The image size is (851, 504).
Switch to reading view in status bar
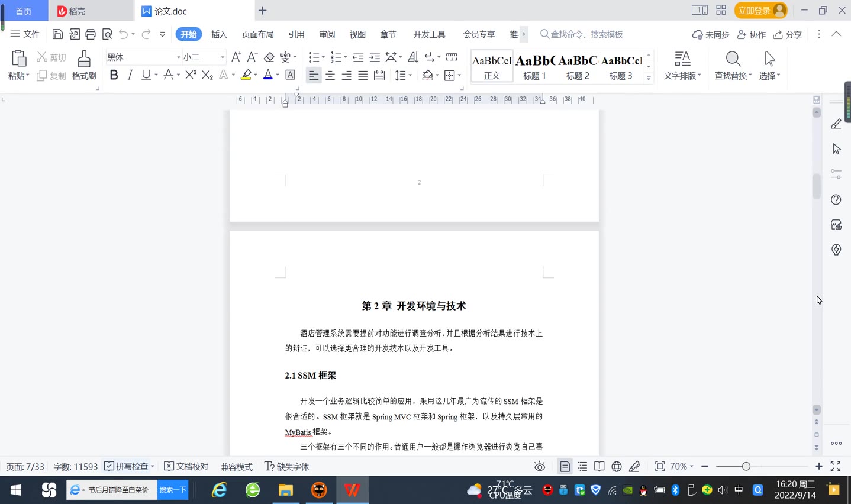599,467
